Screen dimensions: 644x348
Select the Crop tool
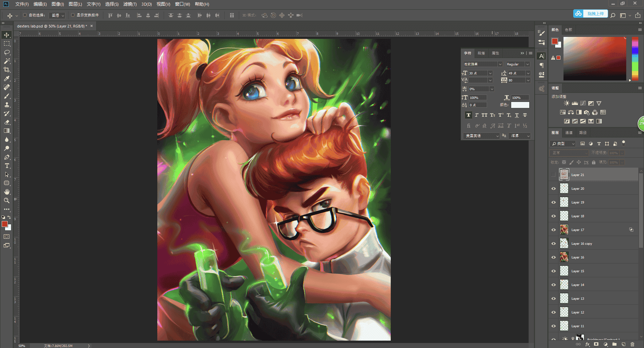[7, 70]
